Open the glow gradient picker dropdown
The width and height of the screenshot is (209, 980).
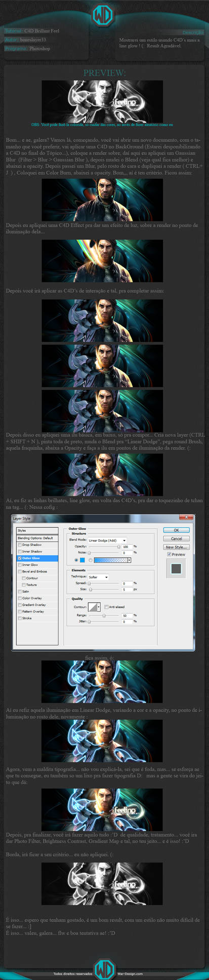point(129,560)
